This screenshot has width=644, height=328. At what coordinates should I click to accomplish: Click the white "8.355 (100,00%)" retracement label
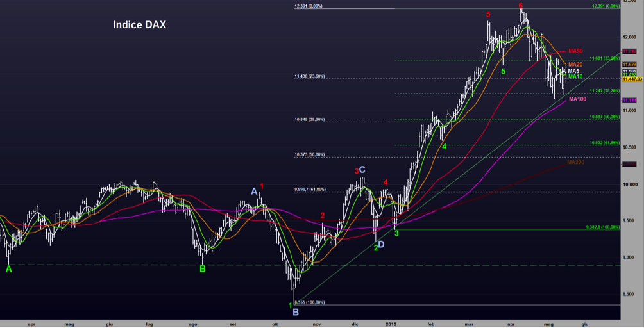click(310, 302)
